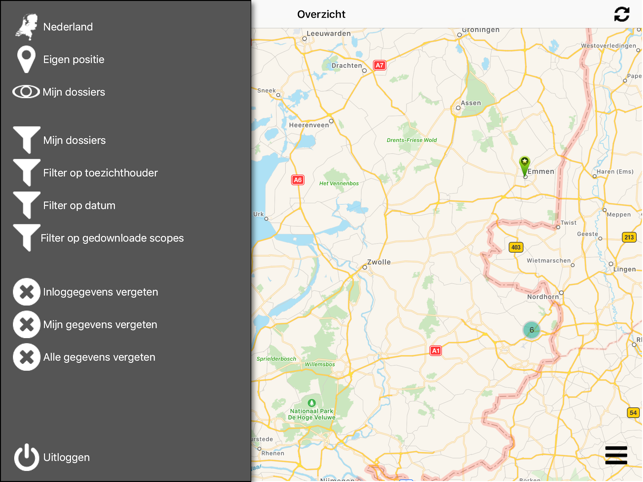Click the Filter op datum funnel icon
This screenshot has height=482, width=643.
(x=27, y=205)
